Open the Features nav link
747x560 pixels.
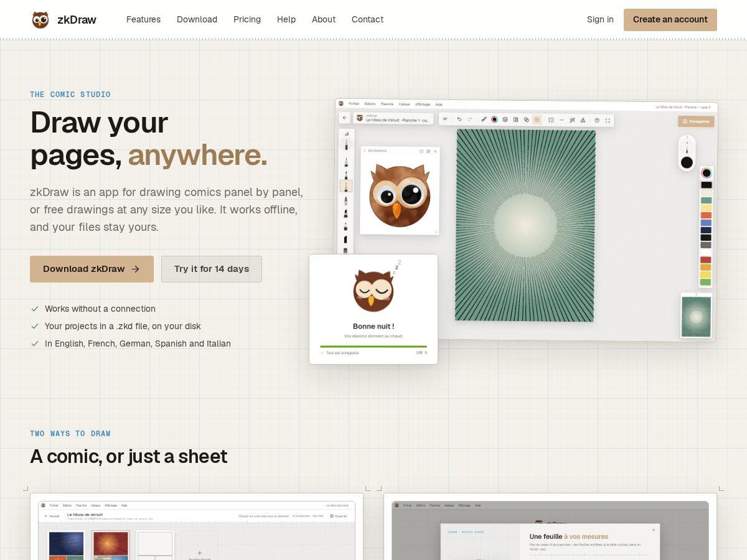[x=143, y=19]
